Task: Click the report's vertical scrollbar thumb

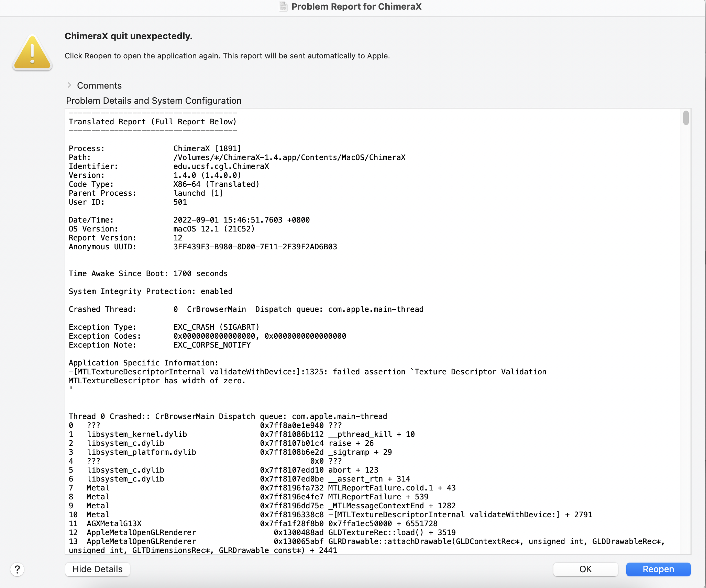Action: 686,118
